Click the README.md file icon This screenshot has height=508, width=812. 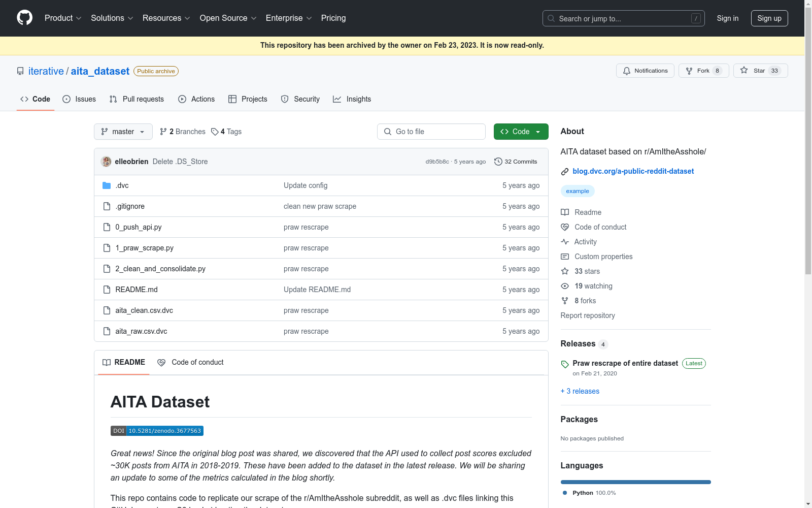107,290
